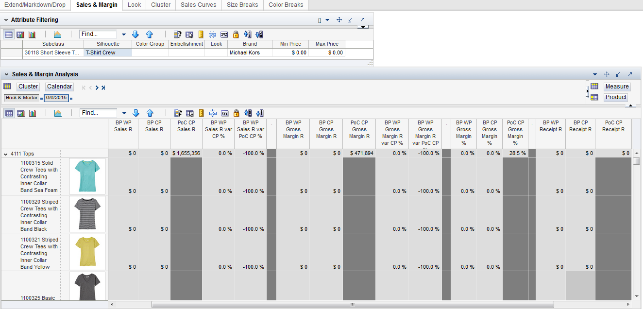Image resolution: width=644 pixels, height=312 pixels.
Task: Click lock icon in Attribute Filtering toolbar
Action: tap(236, 35)
